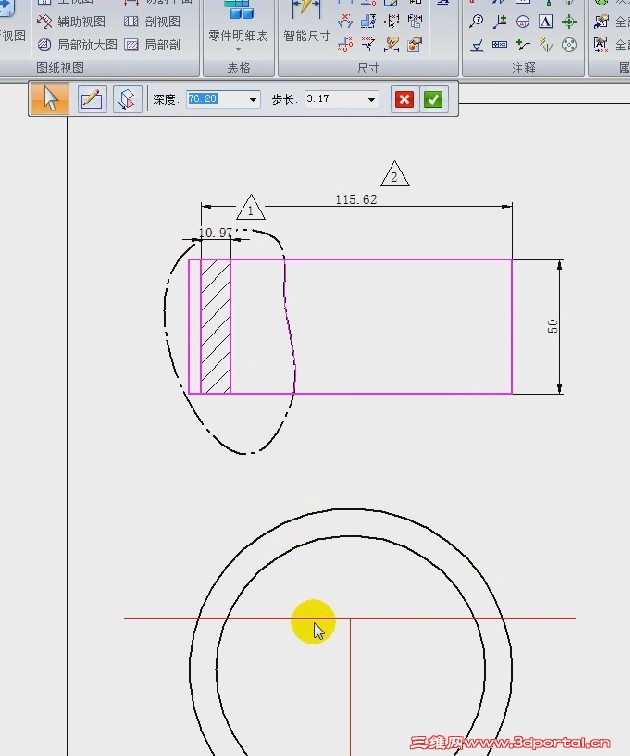Select the red horizontal depth line

[349, 618]
